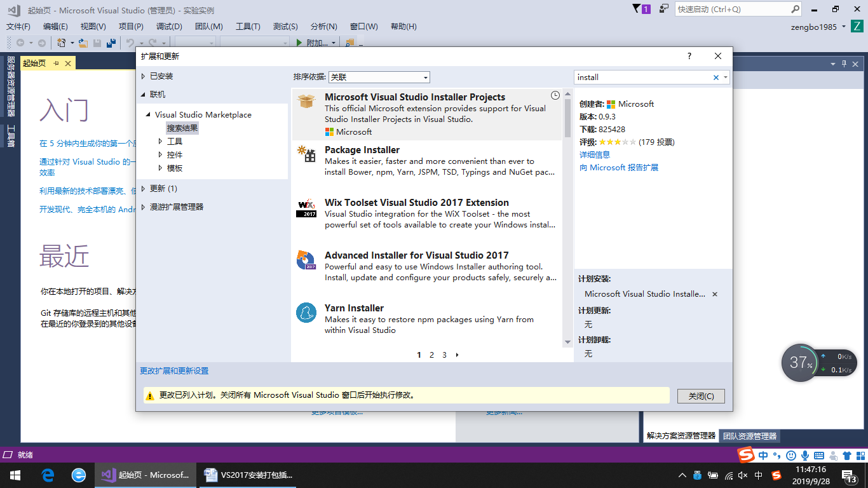Open the 帮助(H) menu
The width and height of the screenshot is (868, 488).
(x=403, y=27)
